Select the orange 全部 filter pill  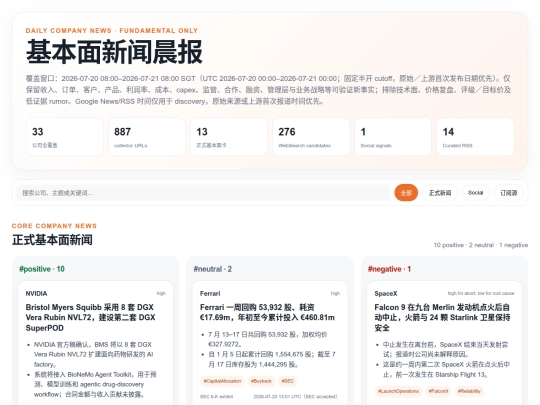406,193
